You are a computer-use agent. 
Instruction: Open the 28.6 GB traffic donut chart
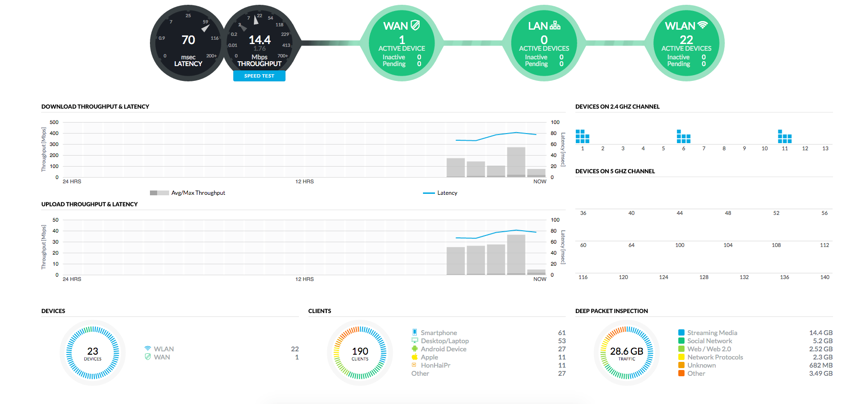(x=627, y=353)
